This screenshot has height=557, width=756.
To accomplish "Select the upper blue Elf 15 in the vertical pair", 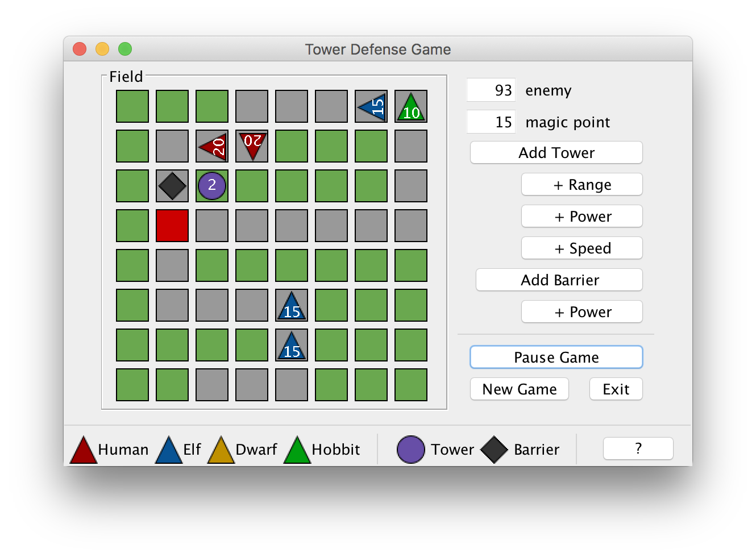I will [x=292, y=305].
